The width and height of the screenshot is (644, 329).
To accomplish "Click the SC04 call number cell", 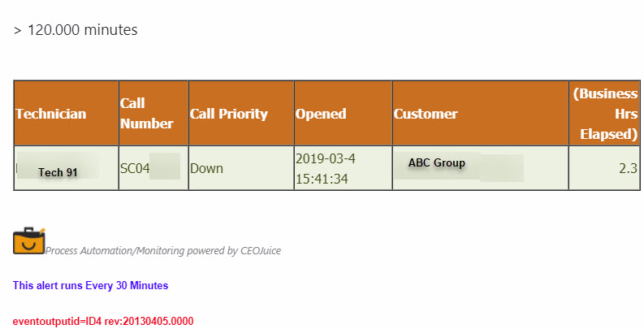I will tap(153, 168).
